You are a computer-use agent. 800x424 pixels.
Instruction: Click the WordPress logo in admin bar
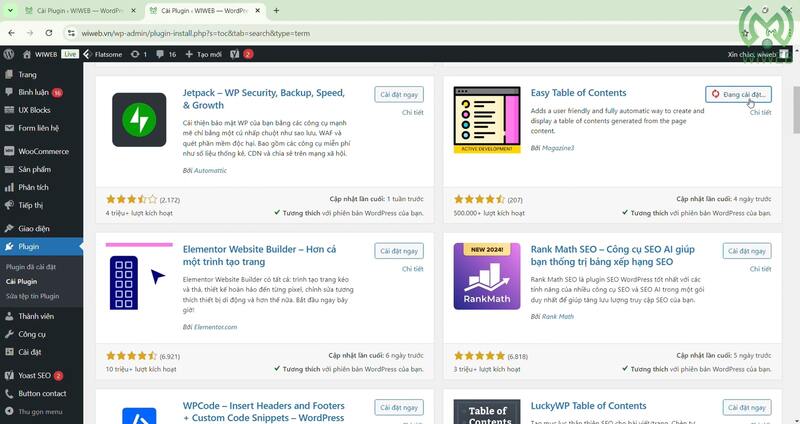click(x=8, y=54)
